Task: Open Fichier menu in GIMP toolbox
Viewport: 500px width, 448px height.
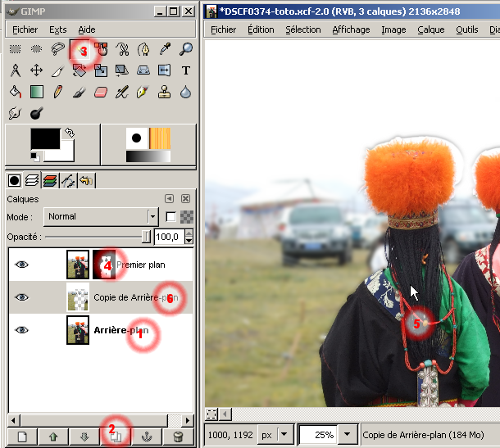Action: tap(25, 29)
